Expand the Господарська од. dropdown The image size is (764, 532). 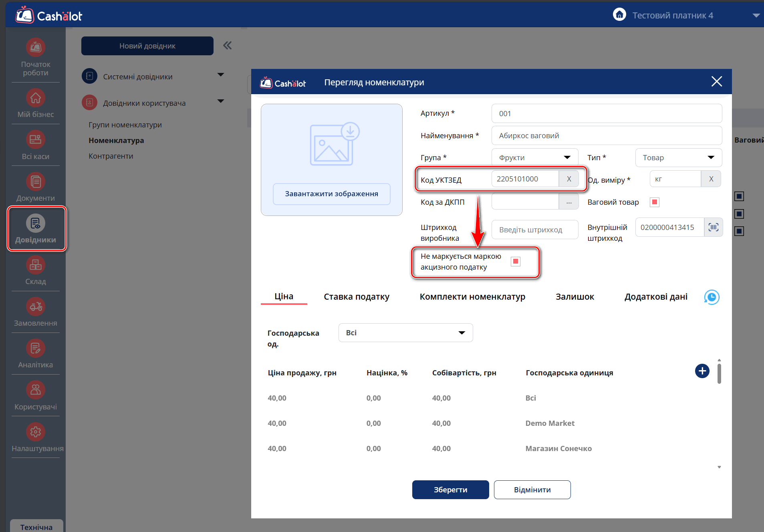(405, 333)
